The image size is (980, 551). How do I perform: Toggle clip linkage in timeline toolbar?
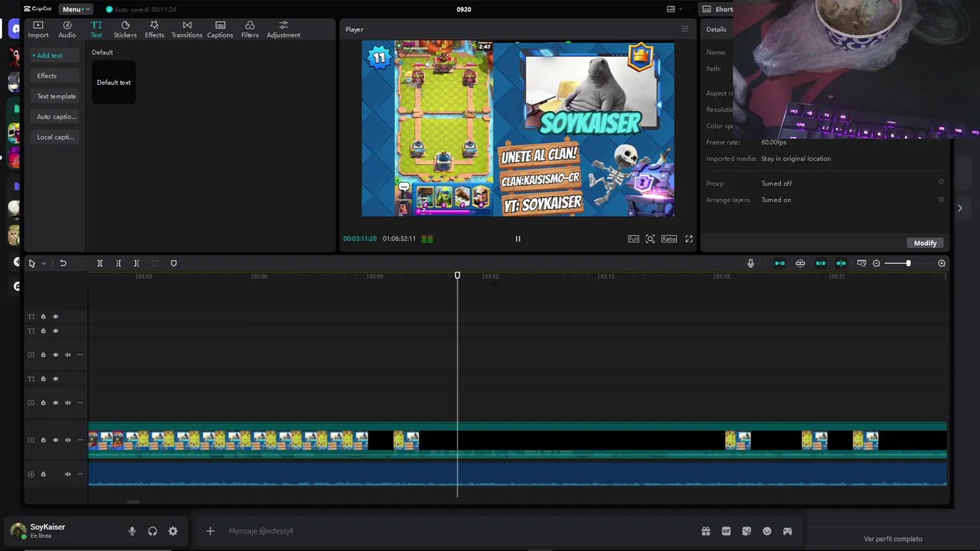[821, 263]
